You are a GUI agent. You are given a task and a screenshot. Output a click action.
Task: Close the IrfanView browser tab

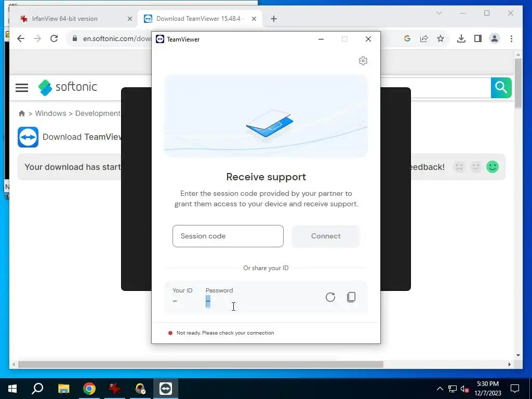(x=129, y=19)
